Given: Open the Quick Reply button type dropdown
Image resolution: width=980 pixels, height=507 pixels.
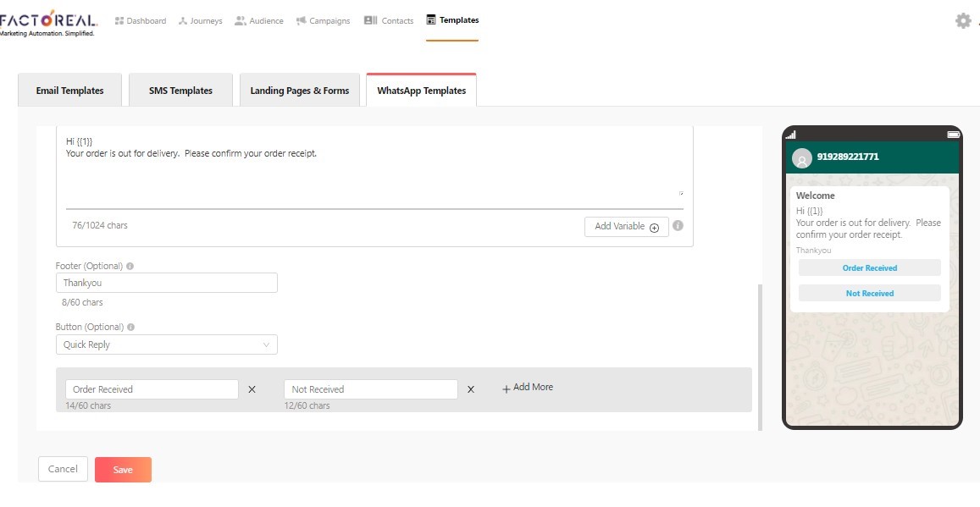Looking at the screenshot, I should (166, 344).
